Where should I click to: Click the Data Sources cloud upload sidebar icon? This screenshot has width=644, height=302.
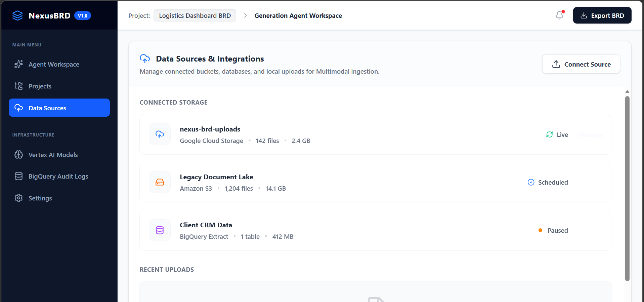(19, 108)
